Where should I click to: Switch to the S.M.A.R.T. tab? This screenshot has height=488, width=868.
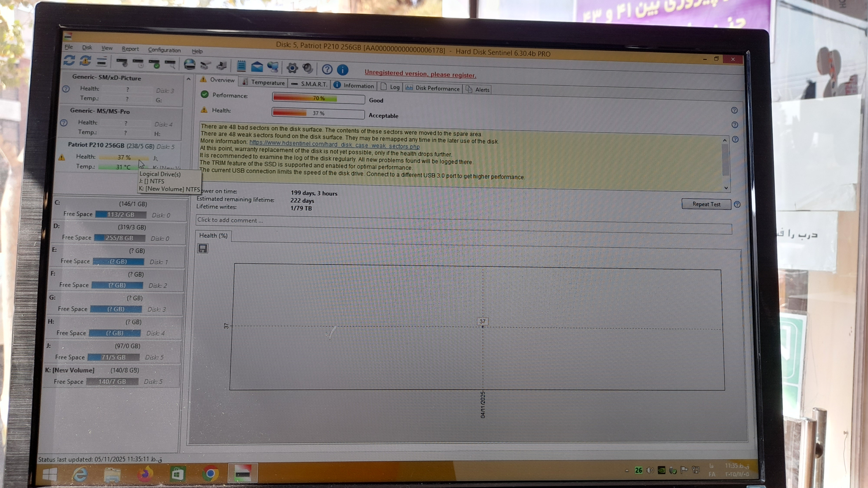pos(310,84)
